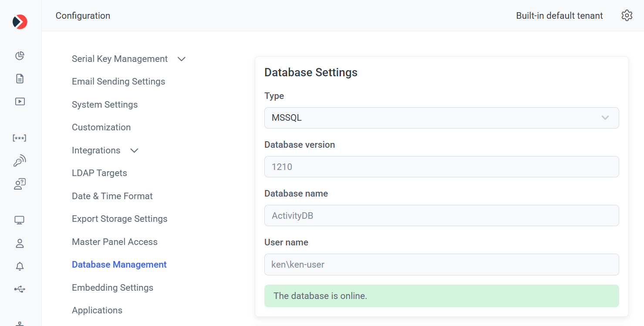Open the document reports icon
This screenshot has width=644, height=326.
pos(20,79)
